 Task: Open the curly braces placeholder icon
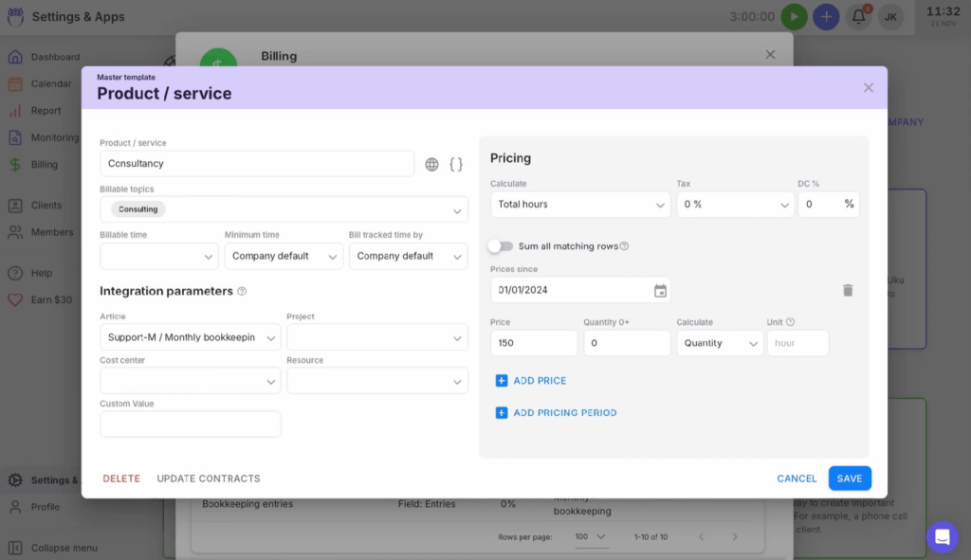456,163
